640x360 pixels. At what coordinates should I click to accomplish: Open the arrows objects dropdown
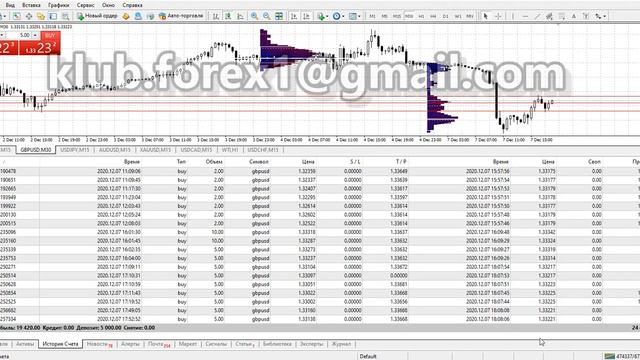pos(600,16)
